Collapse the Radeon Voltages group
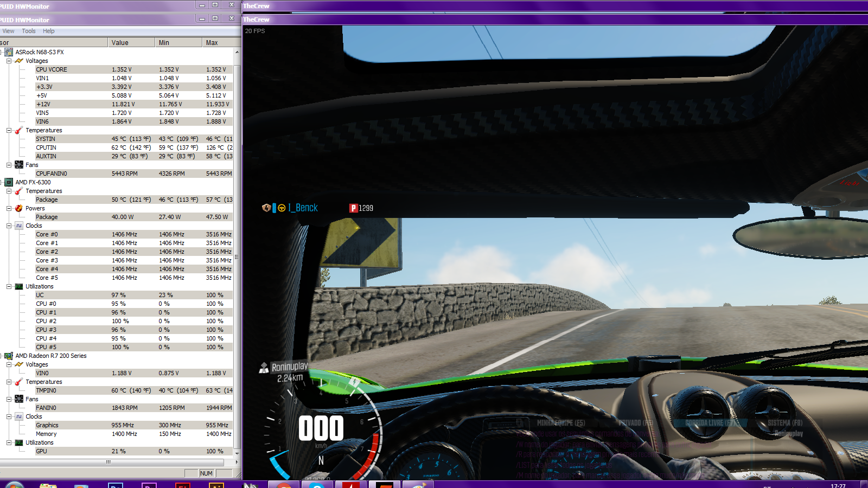 pyautogui.click(x=9, y=364)
